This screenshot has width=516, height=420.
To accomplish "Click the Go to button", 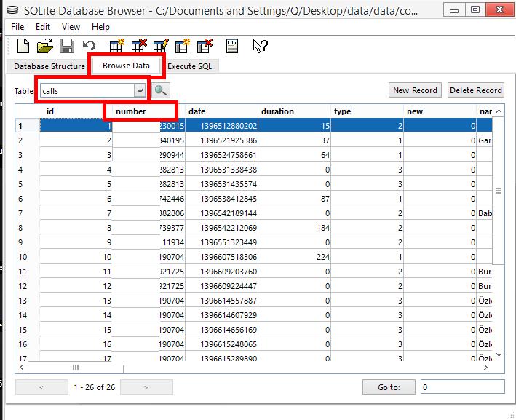I will [x=389, y=387].
